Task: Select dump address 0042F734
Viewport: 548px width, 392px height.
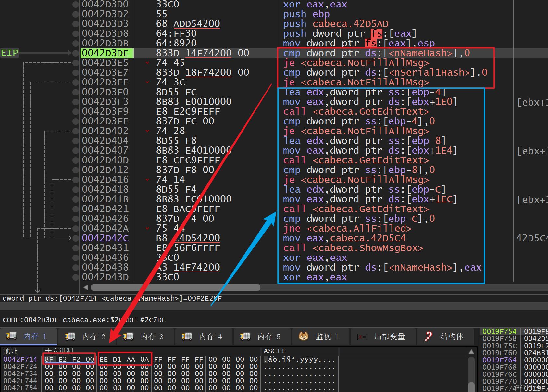Action: coord(20,373)
